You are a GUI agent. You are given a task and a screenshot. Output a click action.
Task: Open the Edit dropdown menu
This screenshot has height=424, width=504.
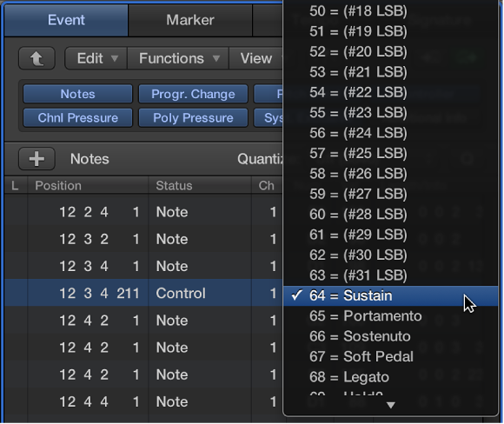click(x=96, y=58)
